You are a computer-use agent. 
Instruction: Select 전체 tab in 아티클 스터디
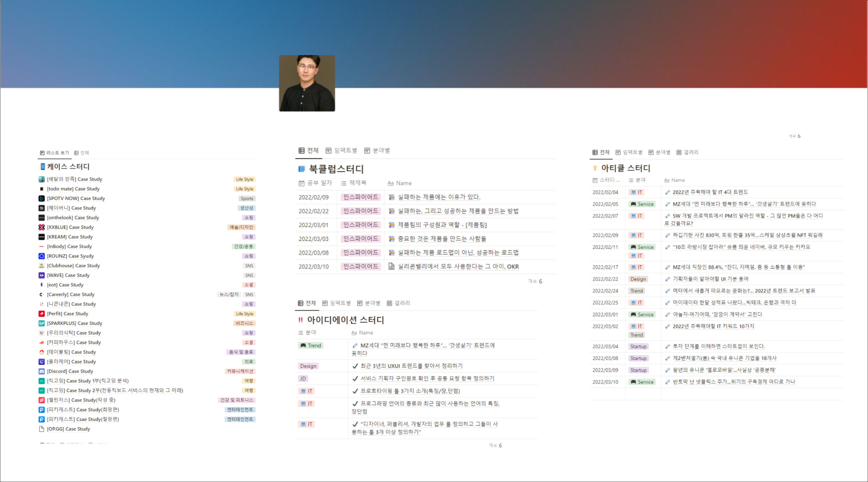[601, 152]
